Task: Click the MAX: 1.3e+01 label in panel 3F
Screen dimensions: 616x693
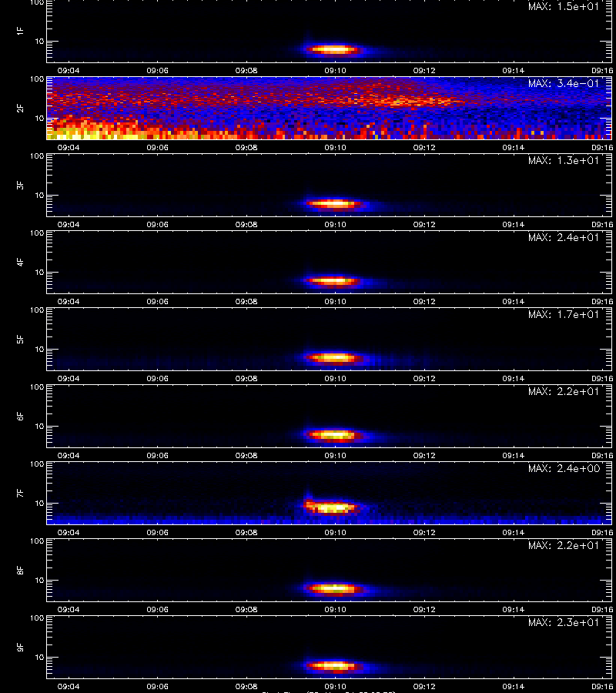Action: 564,160
